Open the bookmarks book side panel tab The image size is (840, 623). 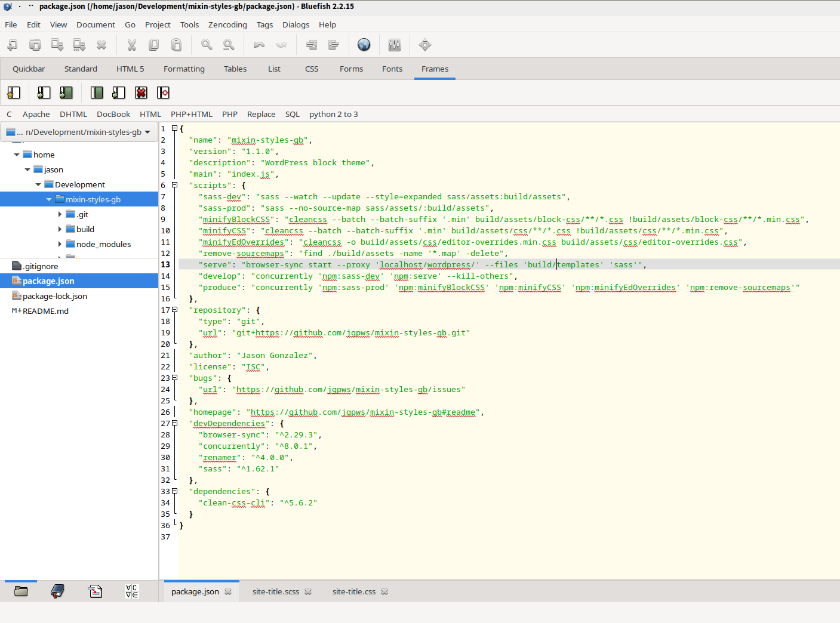57,591
